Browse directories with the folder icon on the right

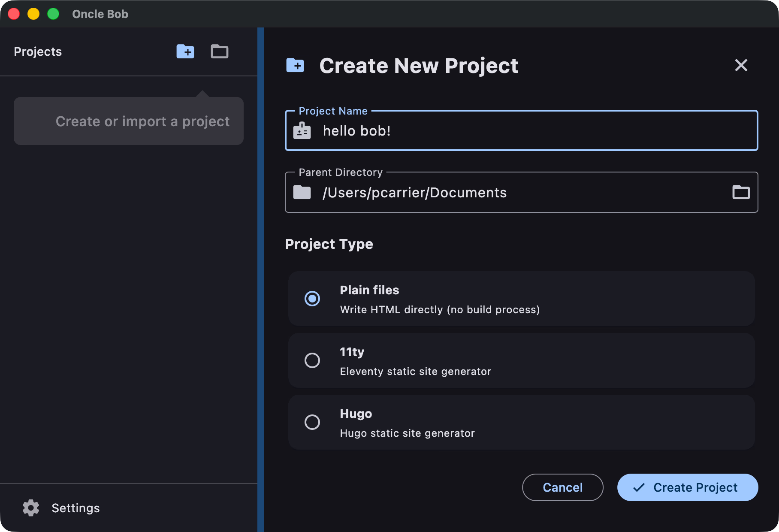click(x=740, y=192)
